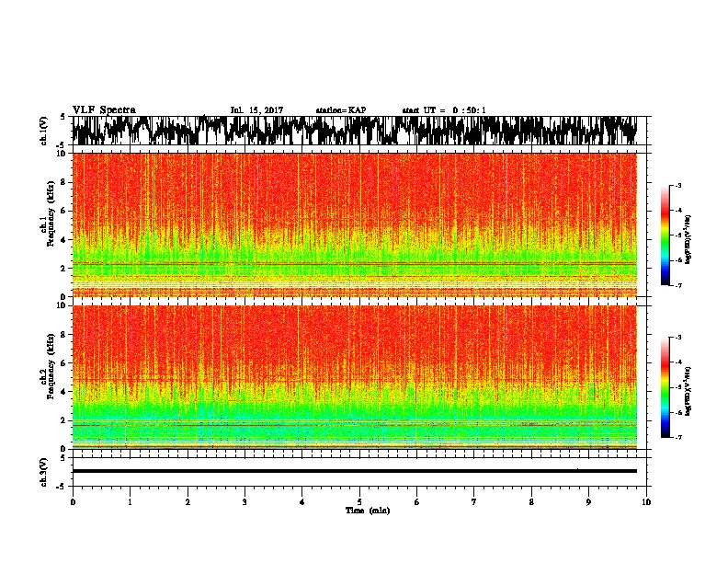Viewport: 728px width, 563px height.
Task: Click time axis tick label "0"
Action: tap(73, 501)
